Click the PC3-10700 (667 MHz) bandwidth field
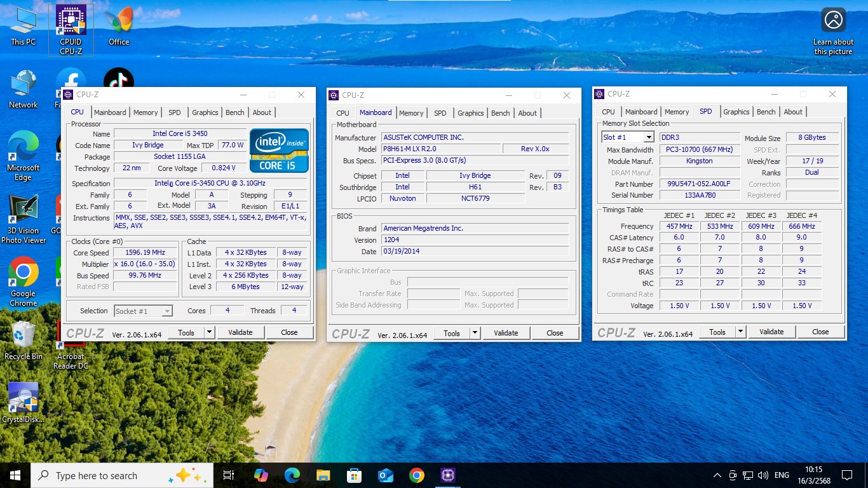868x488 pixels. pos(700,150)
